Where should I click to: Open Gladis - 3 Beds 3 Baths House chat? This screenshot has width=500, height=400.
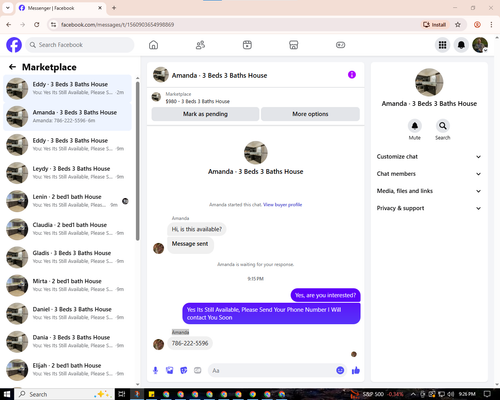tap(67, 257)
